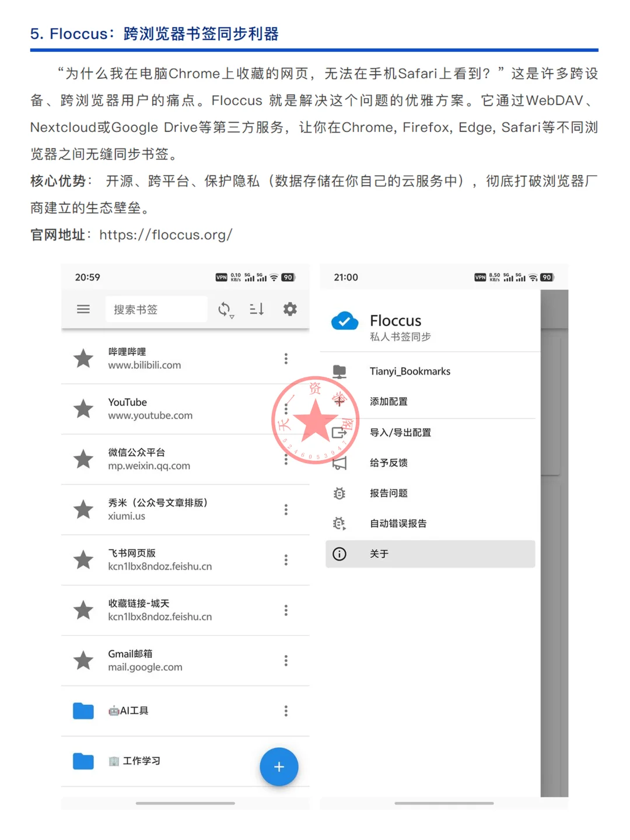Open the xiumi.us bookmark
The image size is (630, 840).
point(127,516)
